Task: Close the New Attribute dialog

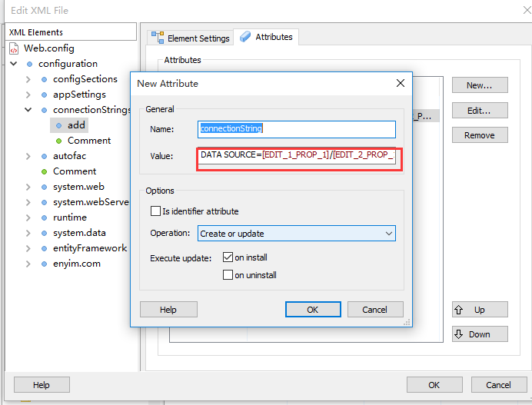Action: point(401,83)
